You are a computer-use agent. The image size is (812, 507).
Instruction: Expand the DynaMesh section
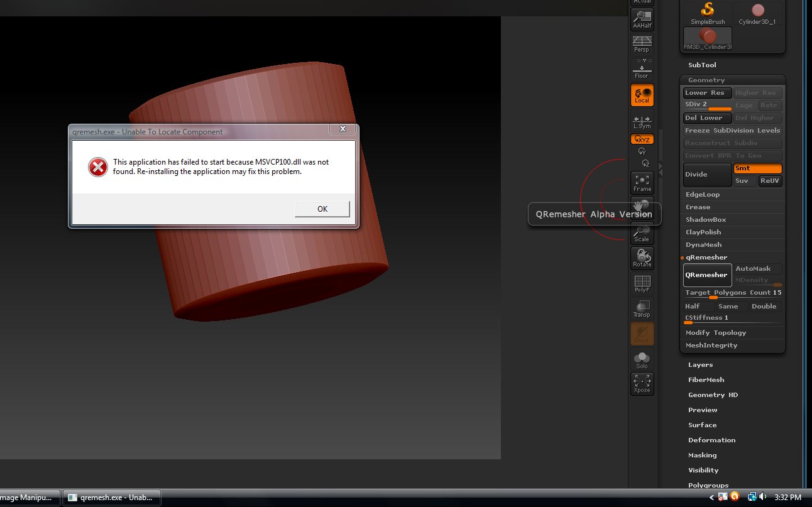click(x=703, y=245)
